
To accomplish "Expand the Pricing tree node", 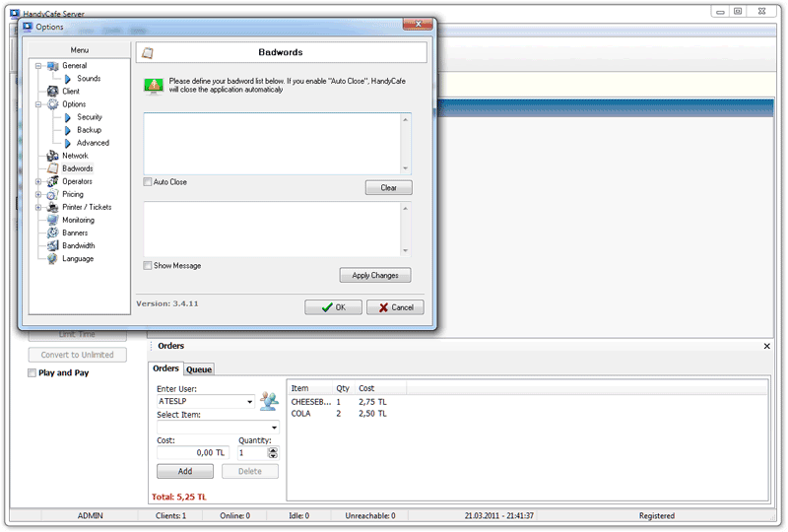I will 38,194.
